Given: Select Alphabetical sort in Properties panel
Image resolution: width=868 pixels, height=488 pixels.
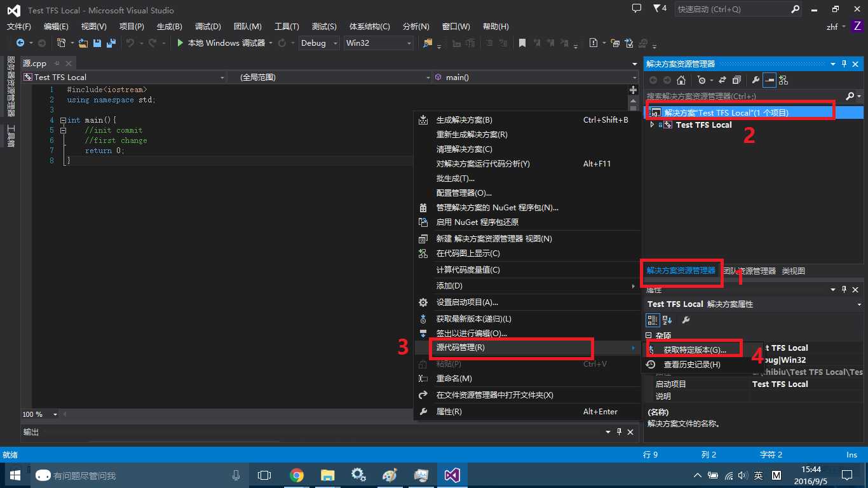Looking at the screenshot, I should tap(667, 320).
